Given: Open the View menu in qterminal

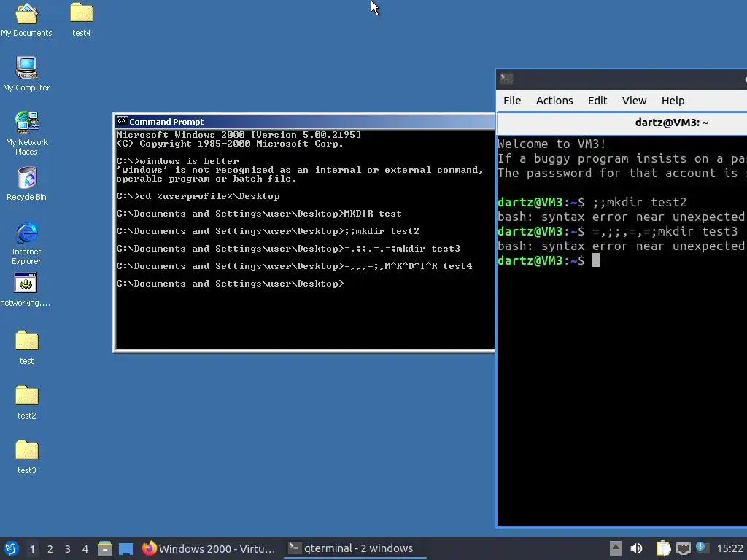Looking at the screenshot, I should click(634, 101).
